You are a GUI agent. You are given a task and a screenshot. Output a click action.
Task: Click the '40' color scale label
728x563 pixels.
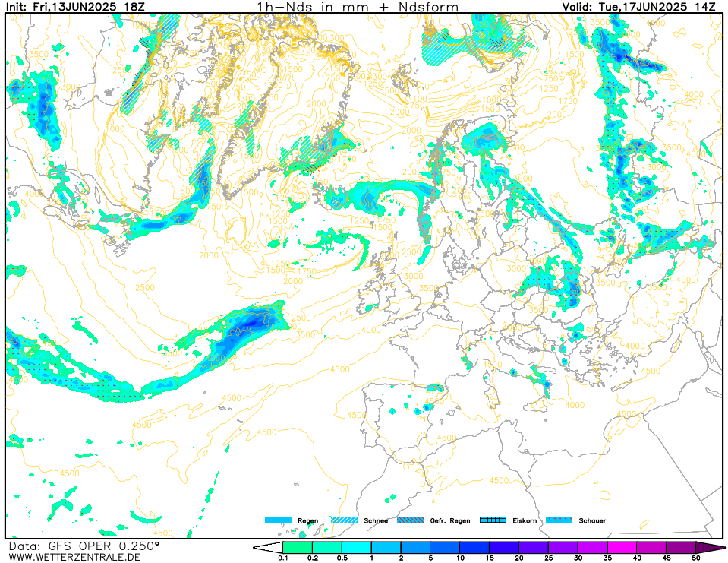[x=638, y=558]
